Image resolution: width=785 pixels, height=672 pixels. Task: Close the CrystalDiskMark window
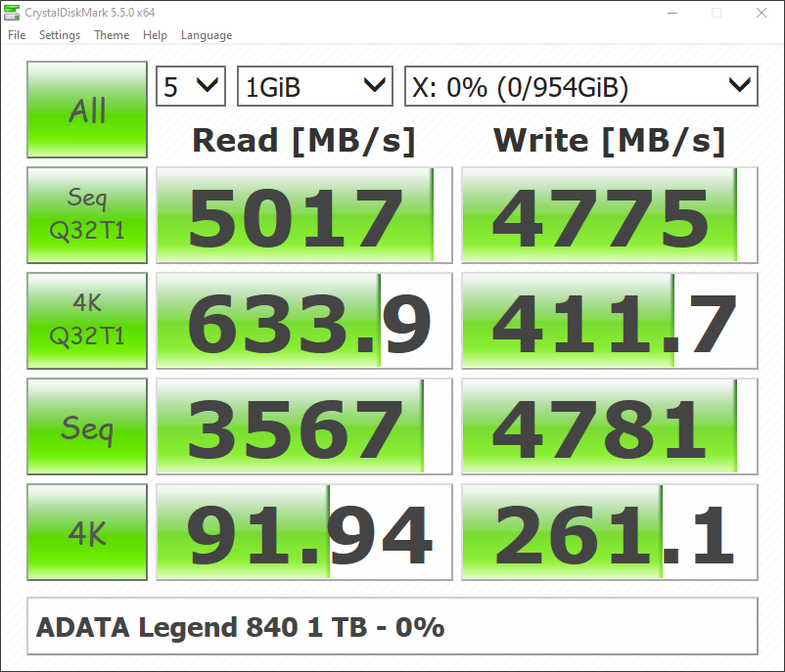coord(762,13)
